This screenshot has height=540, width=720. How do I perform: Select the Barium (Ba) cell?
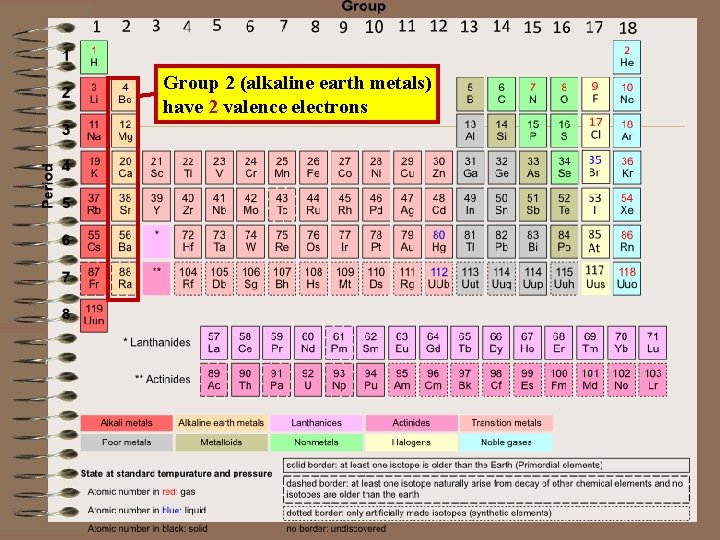coord(124,241)
